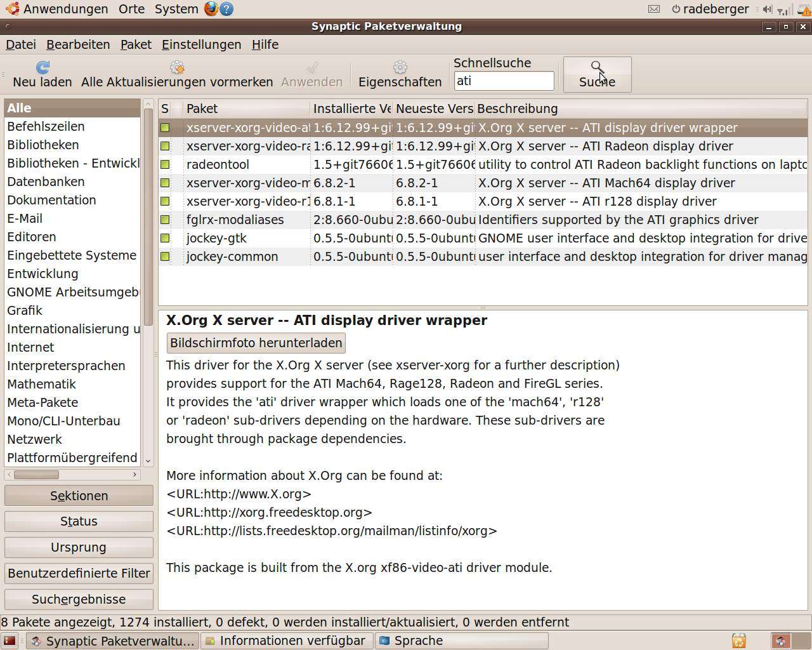Show the desktop with the taskbar icon
This screenshot has width=812, height=650.
[x=9, y=640]
